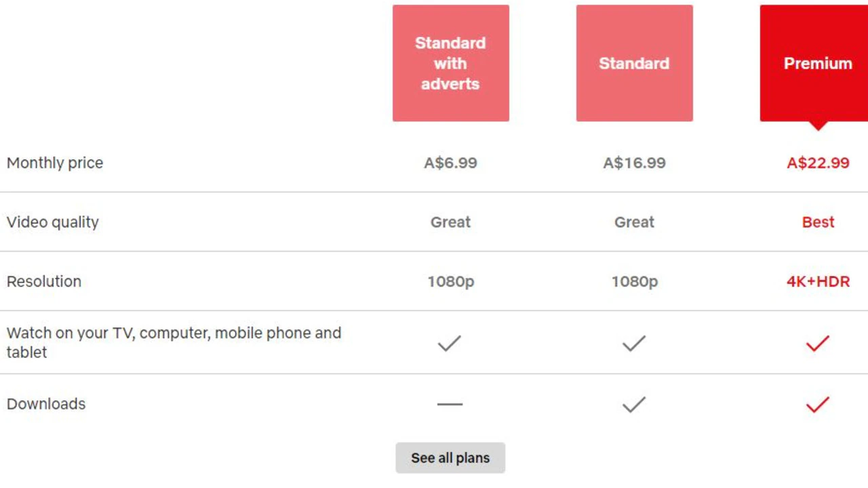The width and height of the screenshot is (868, 488).
Task: Click the red Downloads checkmark under Premium
Action: (x=817, y=404)
